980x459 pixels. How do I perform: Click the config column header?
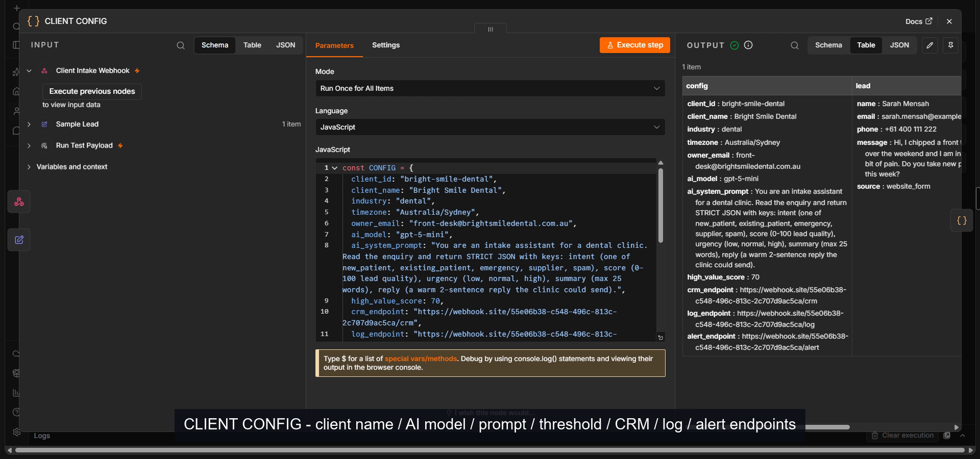pos(767,86)
